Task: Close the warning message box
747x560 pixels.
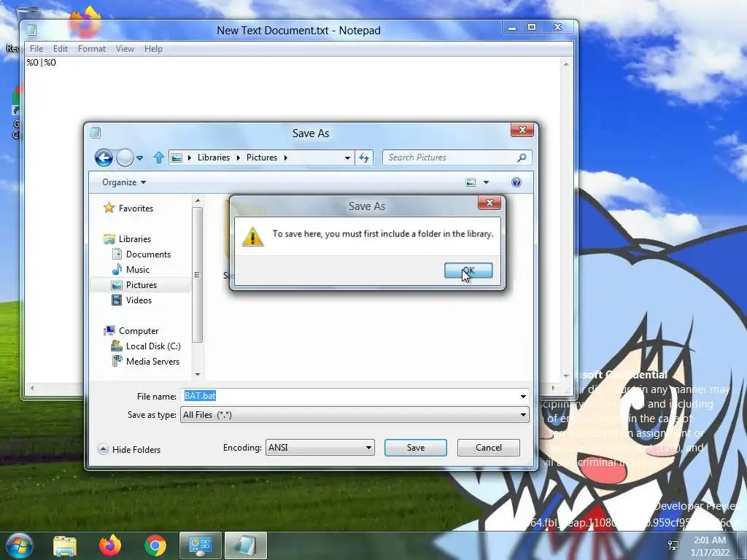Action: pyautogui.click(x=489, y=203)
